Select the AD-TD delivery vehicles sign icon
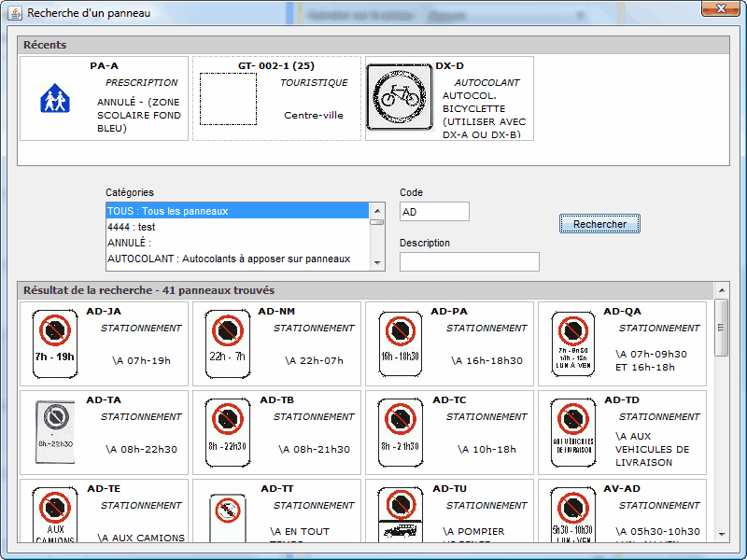The image size is (747, 560). coord(573,432)
